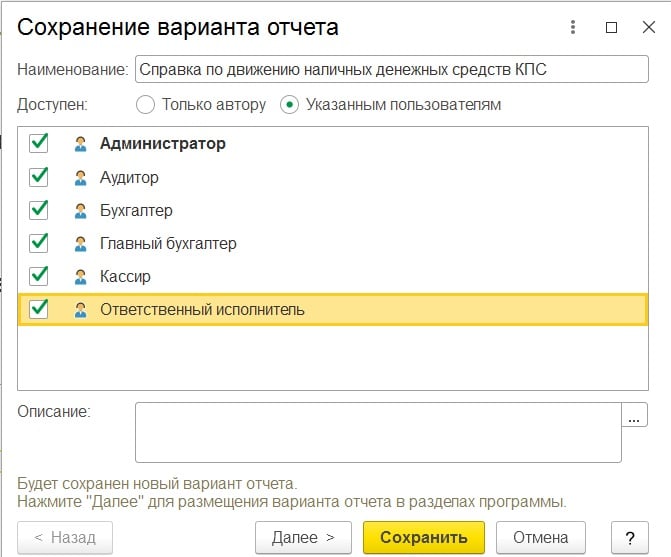Click the Ответственный исполнитель user icon
671x557 pixels.
81,310
